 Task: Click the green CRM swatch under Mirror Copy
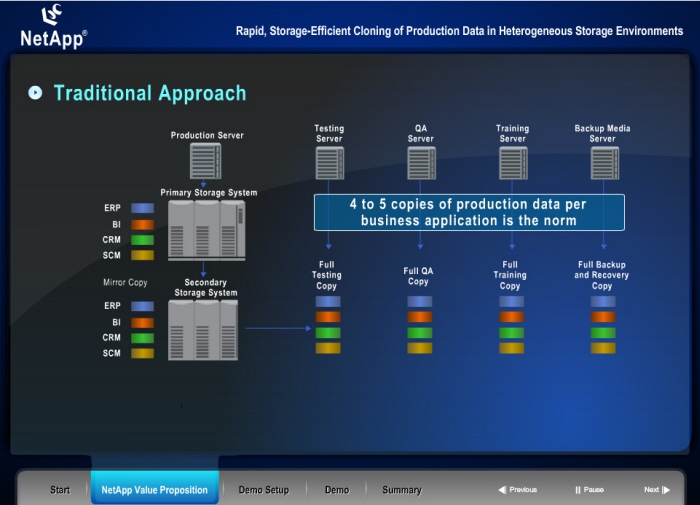(142, 338)
